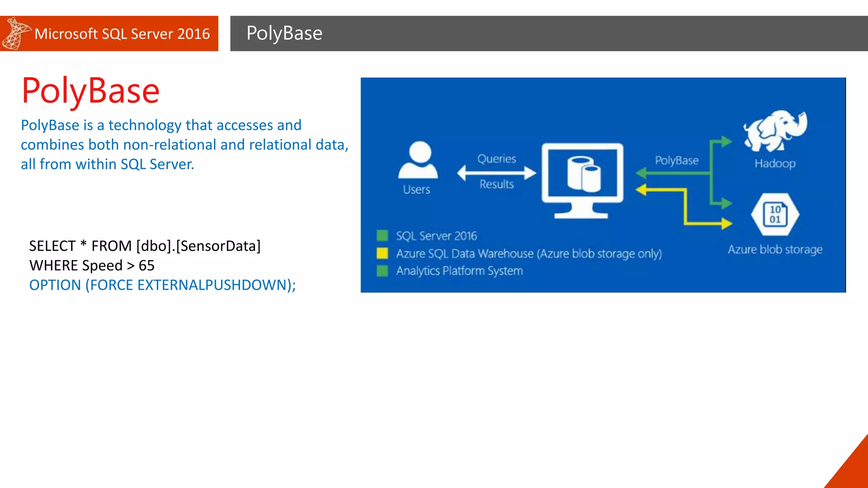Click 'SQL Server 2016' legend text
The width and height of the screenshot is (868, 488).
pyautogui.click(x=437, y=236)
